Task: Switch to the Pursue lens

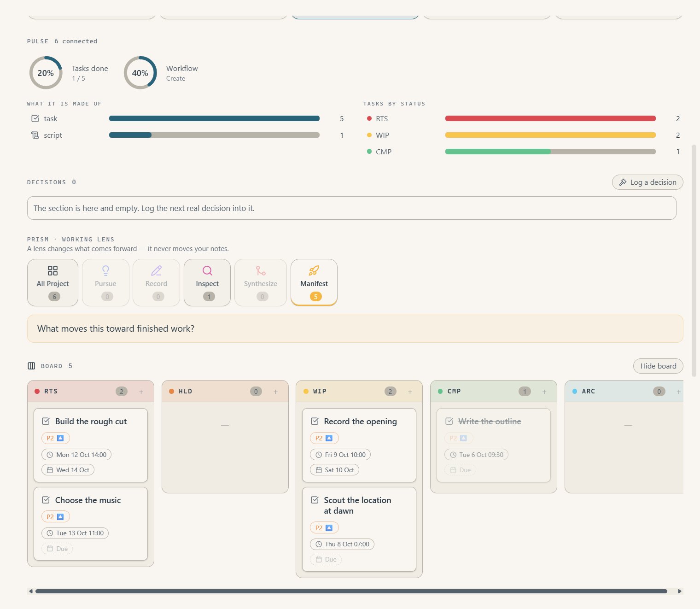Action: click(x=105, y=282)
